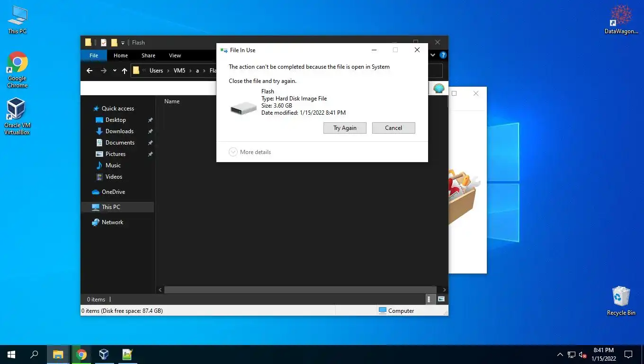Screen dimensions: 644x364
Task: Open the notification center icon
Action: 628,355
